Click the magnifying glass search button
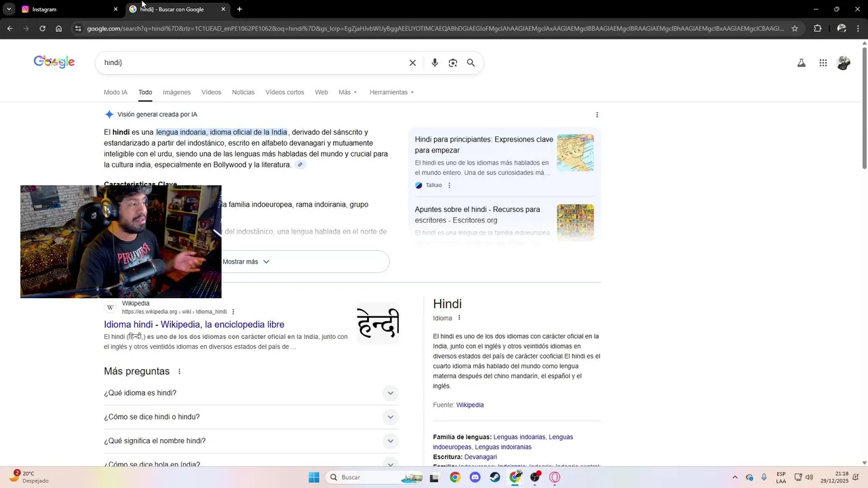 coord(471,63)
